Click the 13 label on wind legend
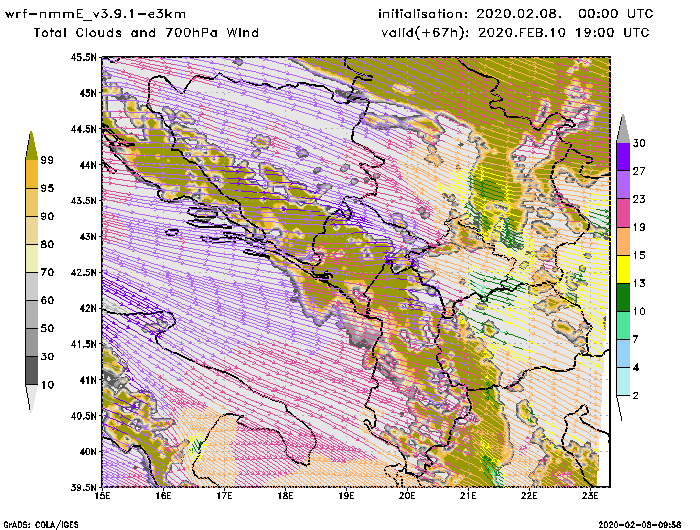Viewport: 700px width, 530px height. coord(639,284)
